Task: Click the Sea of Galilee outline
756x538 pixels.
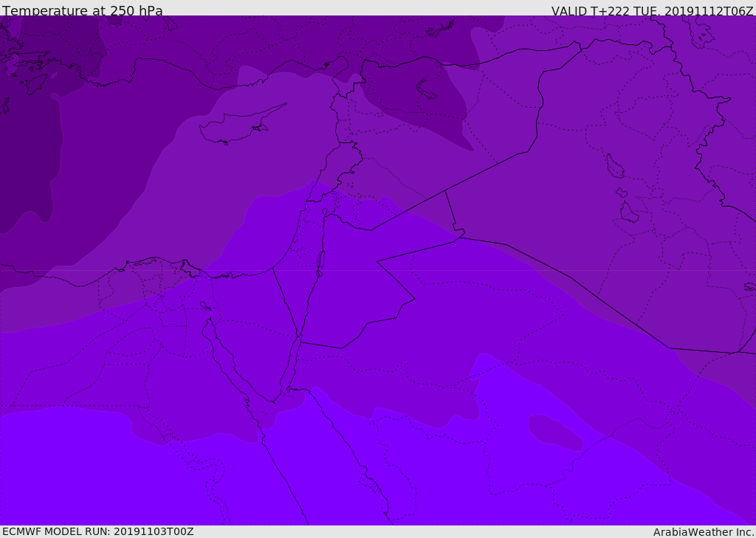Action: (325, 212)
